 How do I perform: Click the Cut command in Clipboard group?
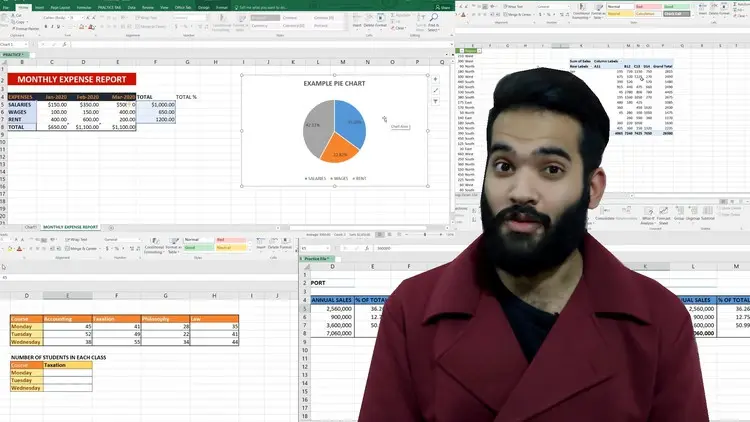17,15
